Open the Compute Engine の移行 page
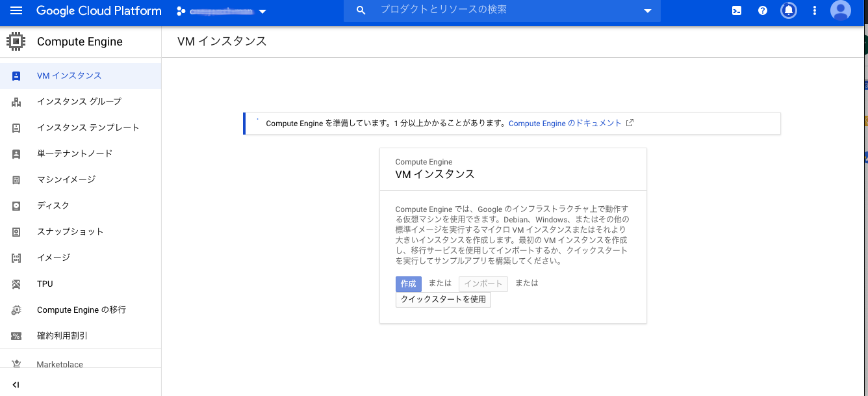868x396 pixels. point(81,310)
